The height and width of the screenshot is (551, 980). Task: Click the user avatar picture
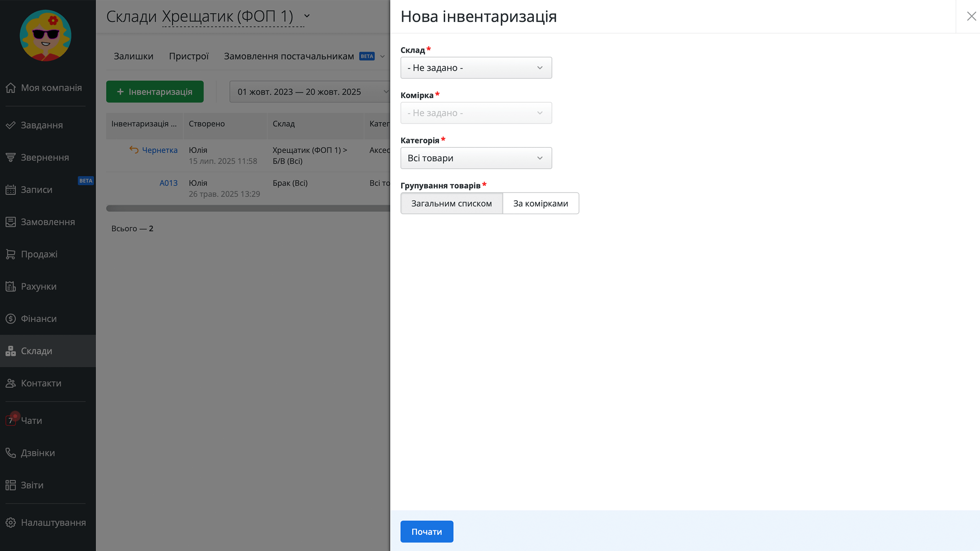[46, 35]
